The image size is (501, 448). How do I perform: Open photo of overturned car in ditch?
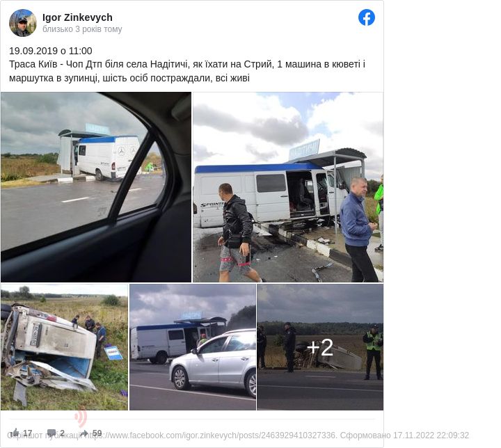(x=64, y=346)
